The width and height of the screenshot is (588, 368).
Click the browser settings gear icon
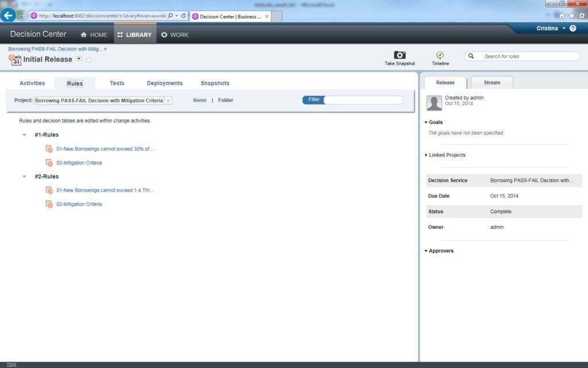(582, 16)
